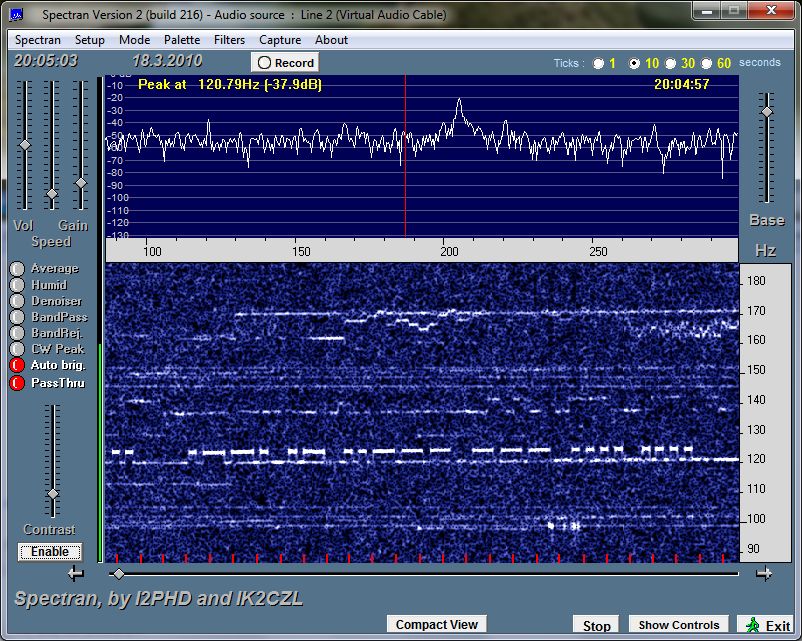
Task: Turn on the BandPass filter
Action: [17, 317]
